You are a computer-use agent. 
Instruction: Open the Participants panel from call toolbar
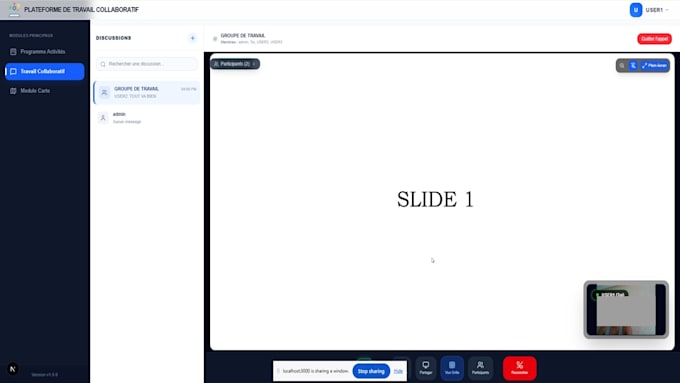(x=480, y=368)
